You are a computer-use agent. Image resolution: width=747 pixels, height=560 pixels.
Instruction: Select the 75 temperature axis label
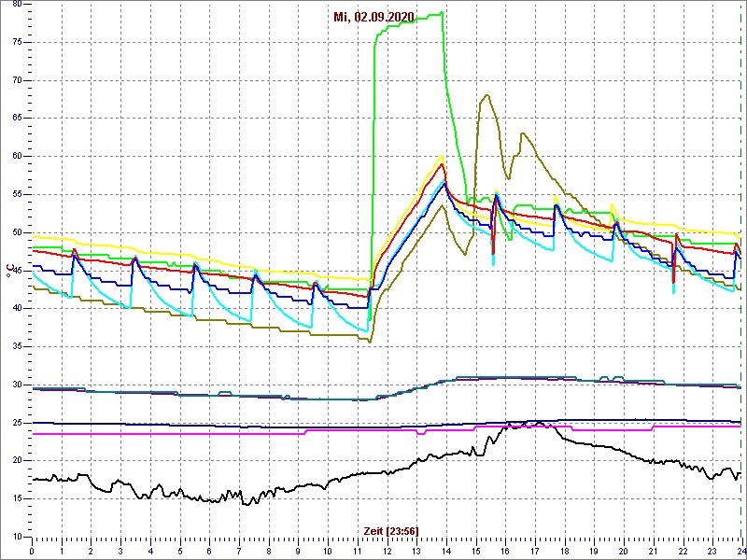click(x=16, y=42)
